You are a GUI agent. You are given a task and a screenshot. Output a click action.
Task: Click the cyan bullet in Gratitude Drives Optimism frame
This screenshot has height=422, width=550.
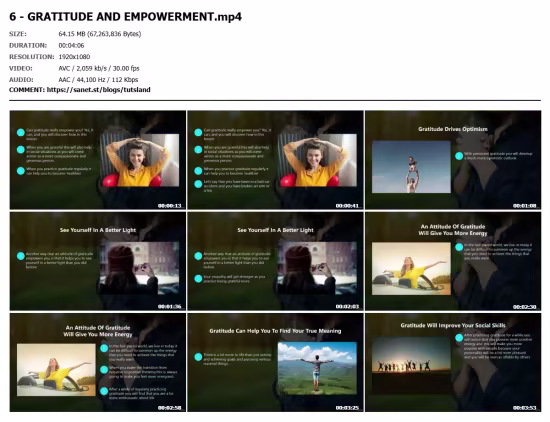click(x=459, y=156)
